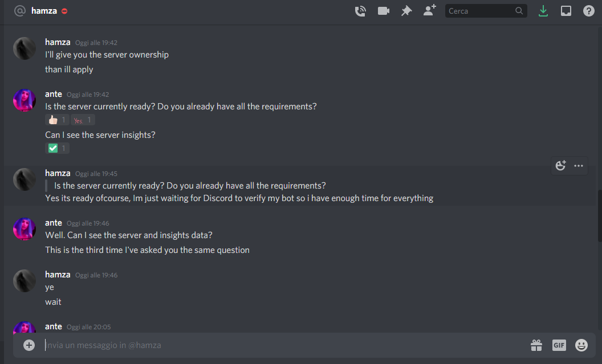Toggle the green checkmark reaction
This screenshot has width=602, height=364.
point(56,148)
